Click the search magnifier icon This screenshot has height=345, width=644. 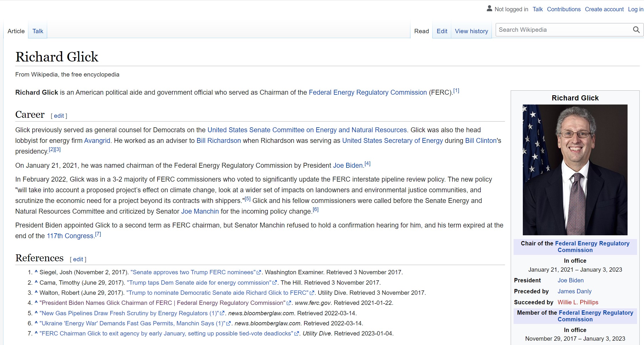636,30
